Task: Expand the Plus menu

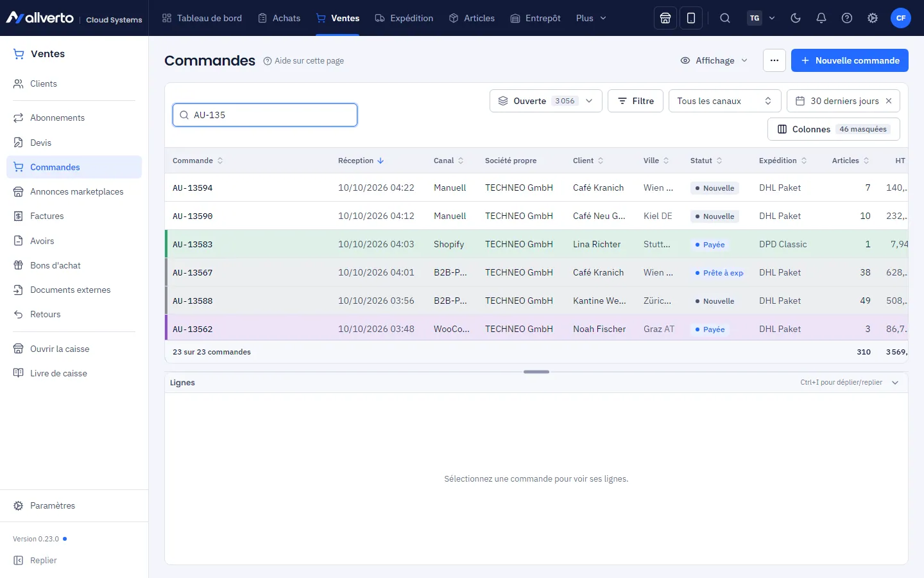Action: coord(591,18)
